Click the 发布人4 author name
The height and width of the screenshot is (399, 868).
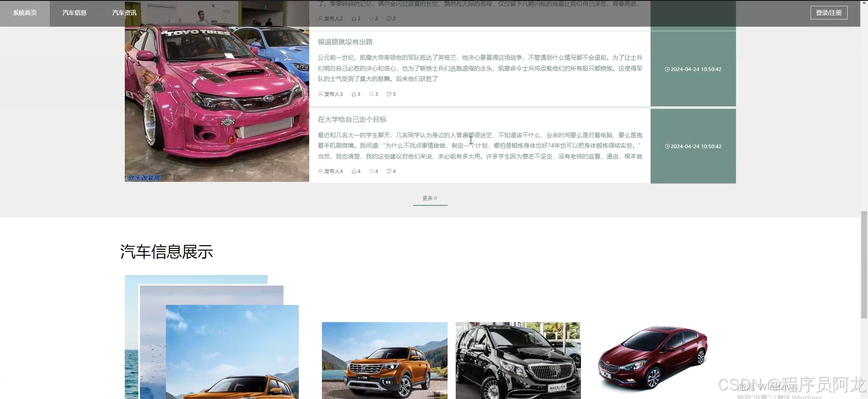[x=333, y=171]
